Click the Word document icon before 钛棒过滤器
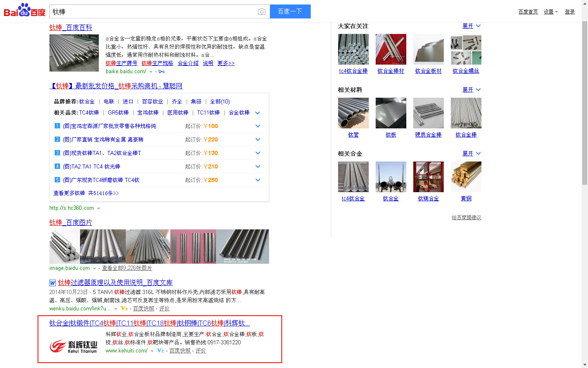 point(53,283)
